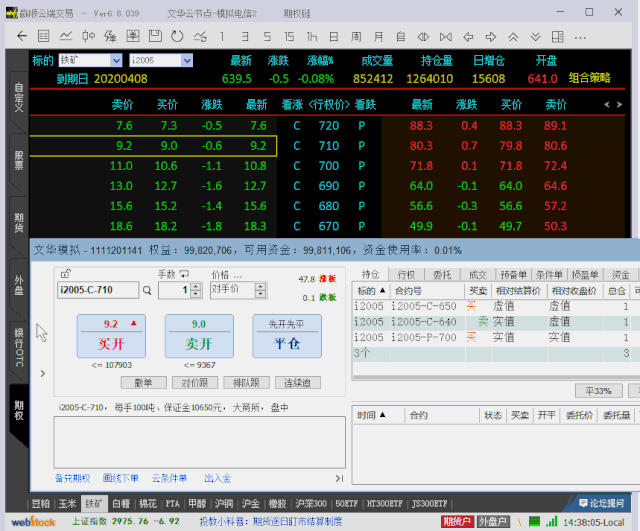Open the more options ellipsis in toolbar
The image size is (640, 531).
(580, 38)
